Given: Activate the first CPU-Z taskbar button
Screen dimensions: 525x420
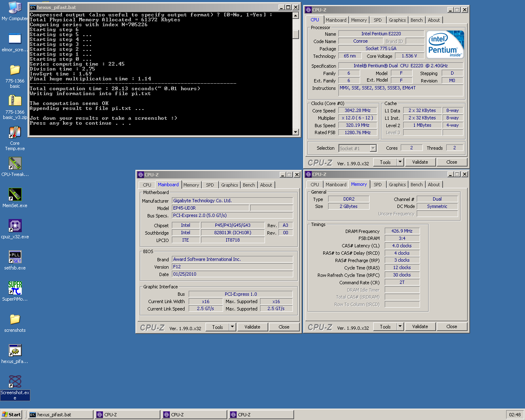Looking at the screenshot, I should 127,415.
